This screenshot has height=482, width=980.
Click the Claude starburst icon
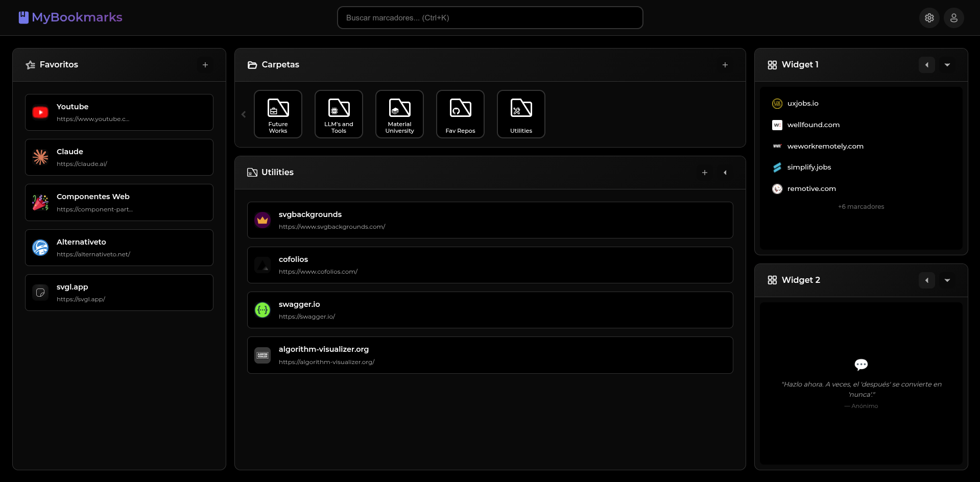pyautogui.click(x=40, y=157)
